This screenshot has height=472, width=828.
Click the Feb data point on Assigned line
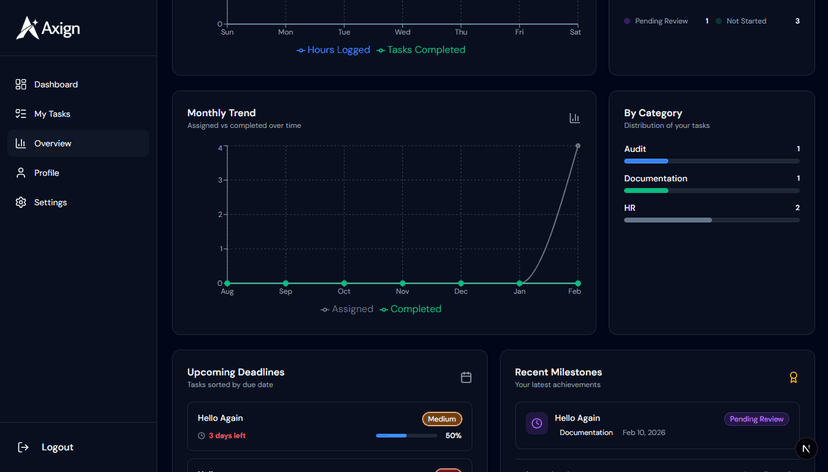tap(578, 146)
